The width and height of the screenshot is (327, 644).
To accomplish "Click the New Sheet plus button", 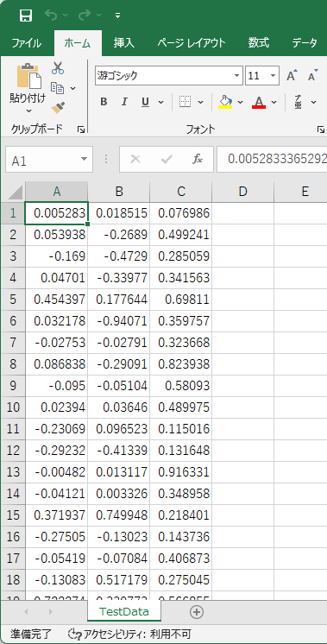I will click(197, 612).
